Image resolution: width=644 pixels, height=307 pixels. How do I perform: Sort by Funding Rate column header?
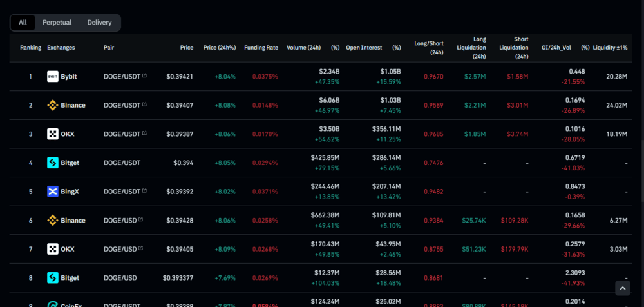click(x=261, y=48)
